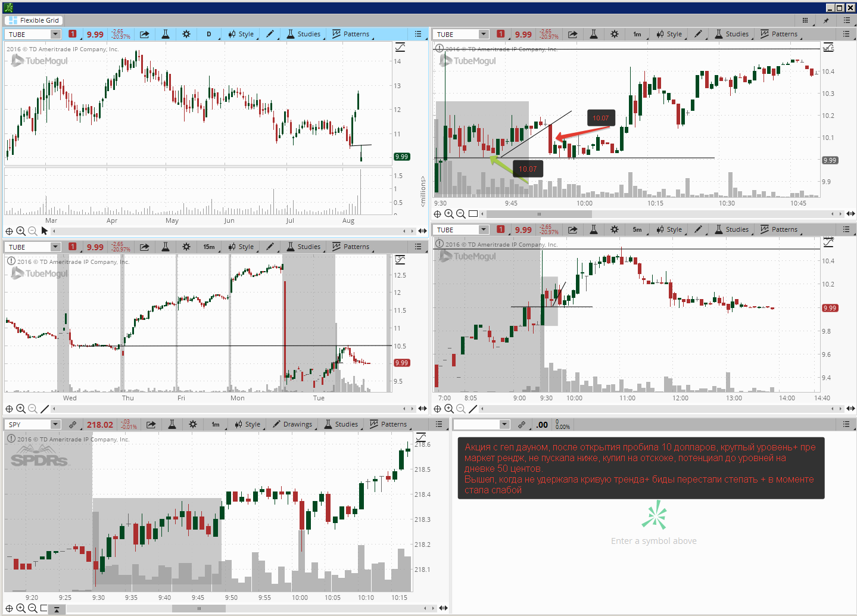This screenshot has width=857, height=616.
Task: Open the 1m timeframe selector on the SPY chart
Action: coord(216,425)
